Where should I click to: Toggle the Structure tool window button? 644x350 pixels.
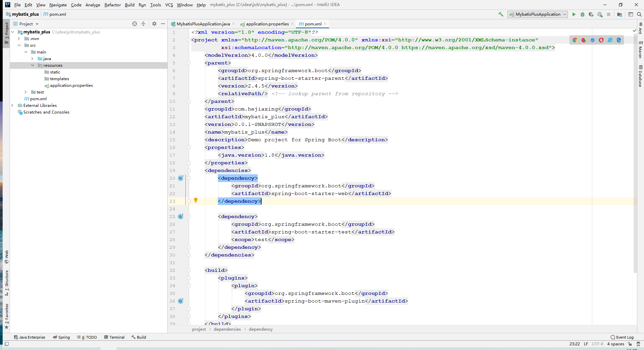[x=6, y=283]
